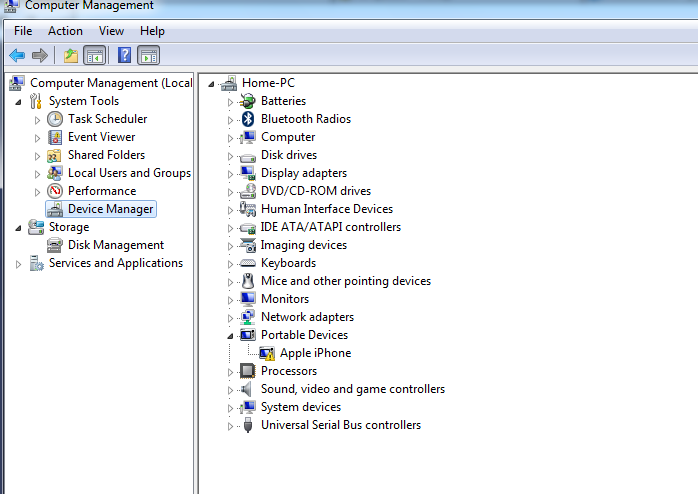This screenshot has height=494, width=698.
Task: Toggle Show/Hide Action Pane toolbar icon
Action: pyautogui.click(x=149, y=56)
